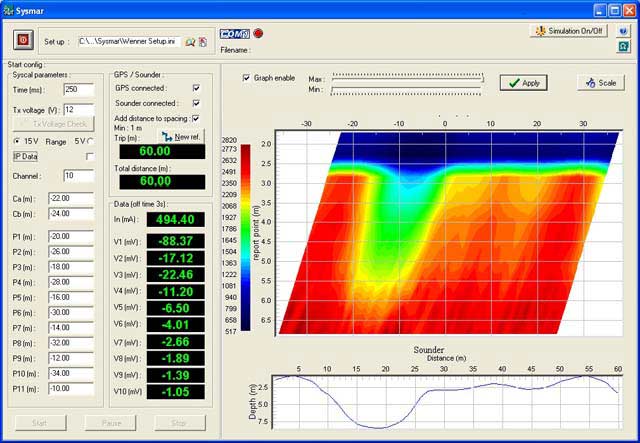Click the V3 (mV) value -22.46
Viewport: 640px width, 443px height.
(176, 274)
